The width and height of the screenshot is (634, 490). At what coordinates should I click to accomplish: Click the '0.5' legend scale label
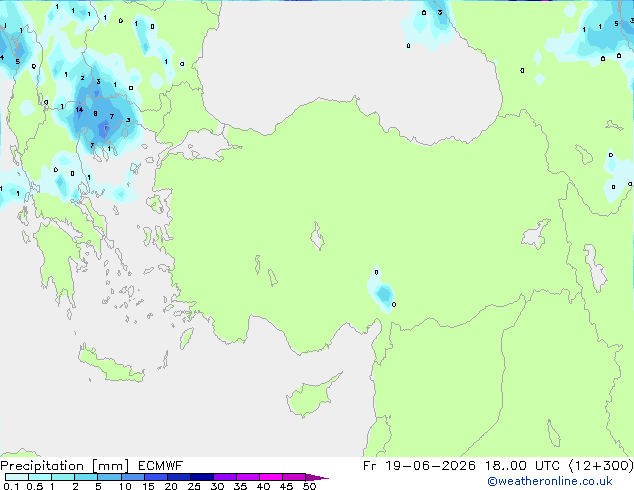34,486
